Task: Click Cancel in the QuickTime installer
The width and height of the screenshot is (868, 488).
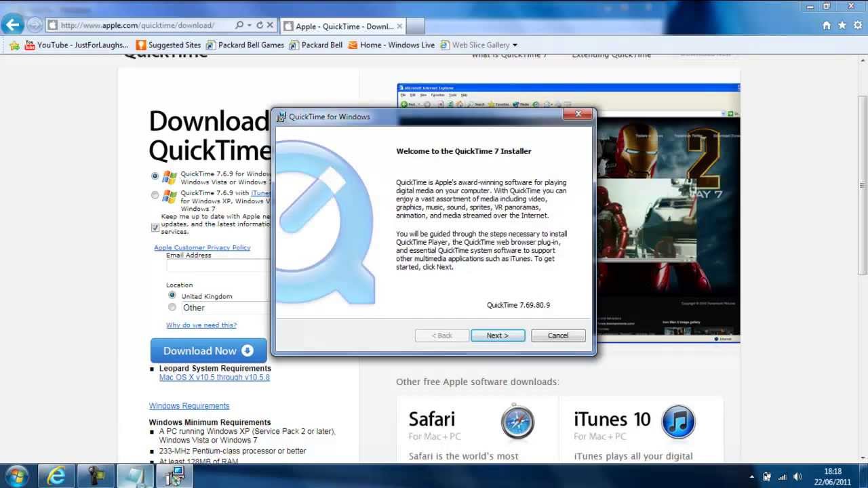Action: (558, 335)
